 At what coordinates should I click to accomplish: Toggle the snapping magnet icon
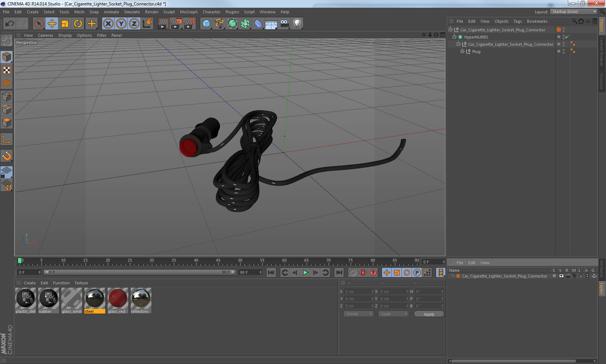7,156
